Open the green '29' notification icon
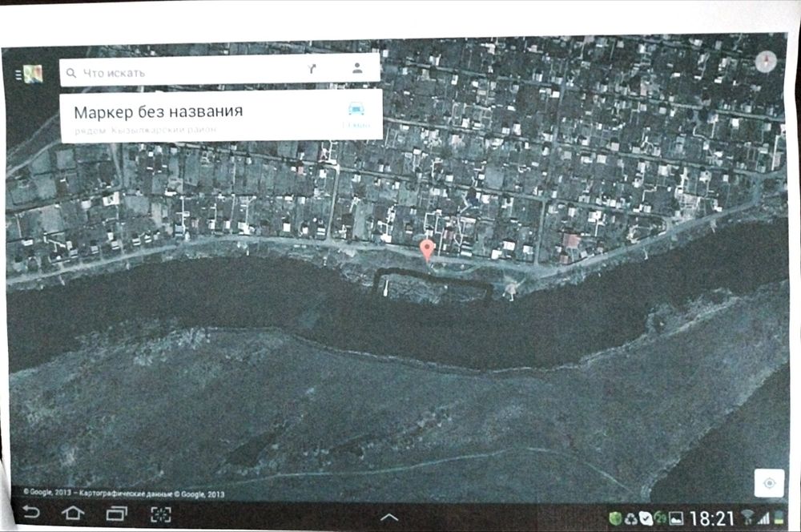The image size is (801, 532). tap(661, 518)
